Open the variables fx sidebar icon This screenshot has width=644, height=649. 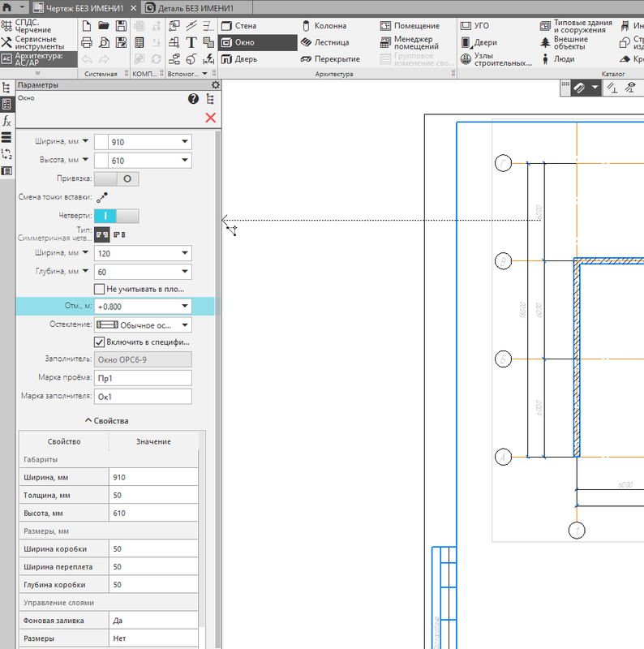point(6,121)
